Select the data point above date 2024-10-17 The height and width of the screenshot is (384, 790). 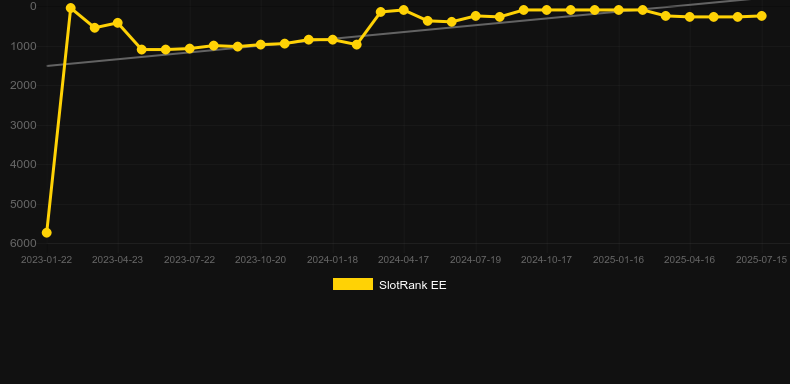pos(547,10)
